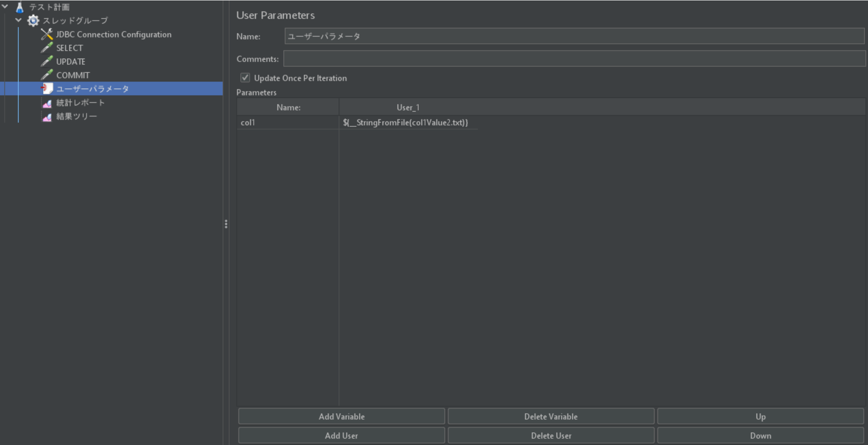868x445 pixels.
Task: Collapse the スレッドグループ tree node
Action: (x=19, y=20)
